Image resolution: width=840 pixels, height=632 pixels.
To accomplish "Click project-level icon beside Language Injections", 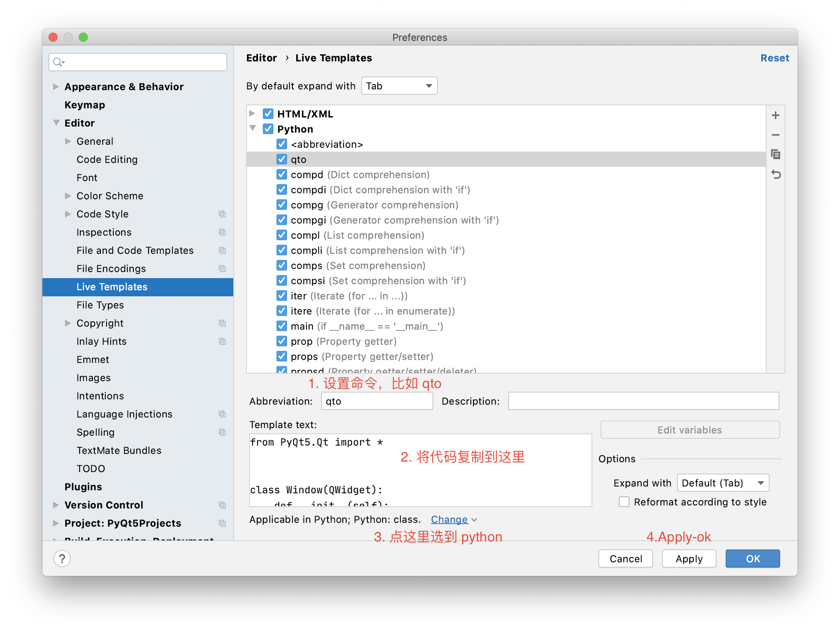I will [222, 414].
